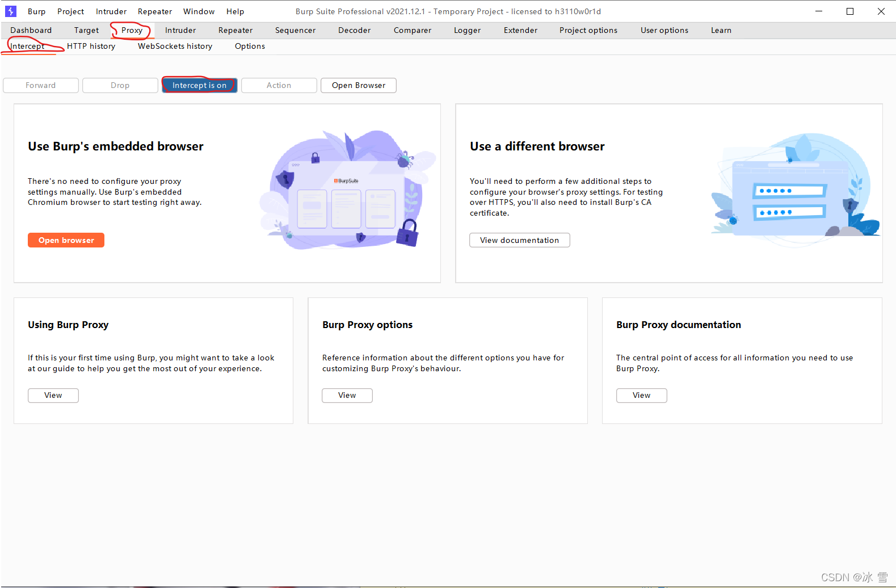Image resolution: width=896 pixels, height=588 pixels.
Task: Open the Repeater menu in menu bar
Action: coord(155,11)
